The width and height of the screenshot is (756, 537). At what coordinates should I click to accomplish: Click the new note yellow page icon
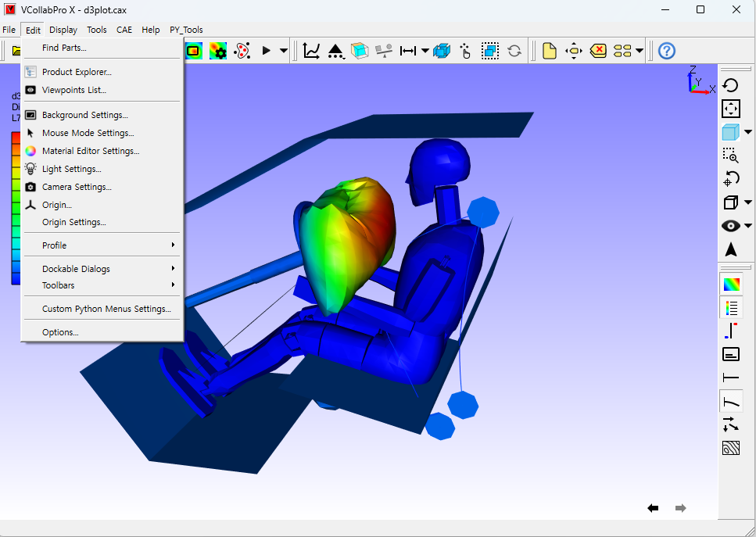coord(550,51)
